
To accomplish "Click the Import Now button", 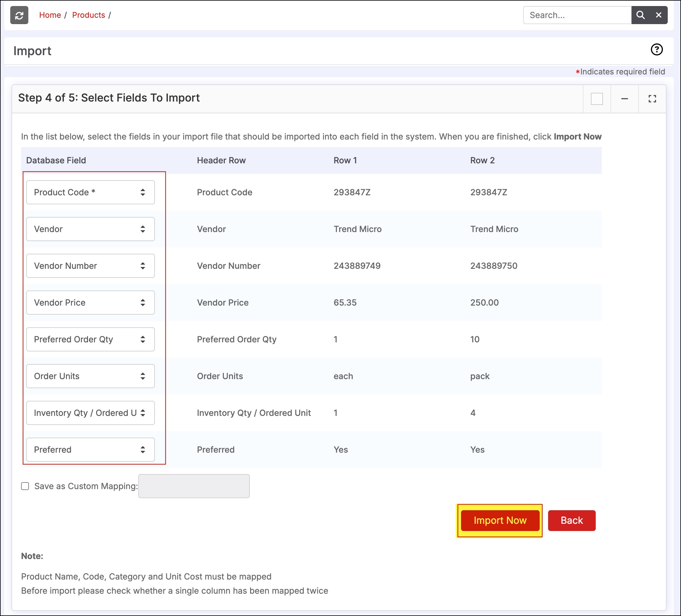I will [x=500, y=520].
